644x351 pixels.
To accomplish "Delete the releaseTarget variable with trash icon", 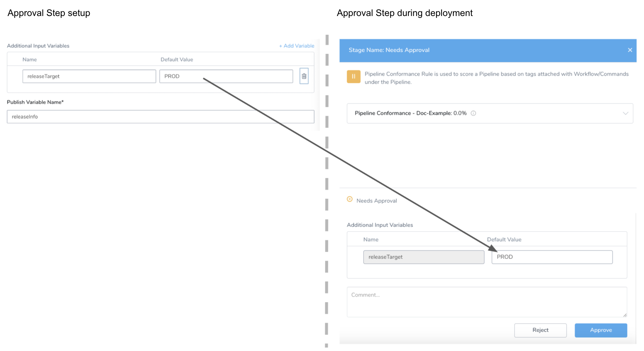I will [304, 76].
